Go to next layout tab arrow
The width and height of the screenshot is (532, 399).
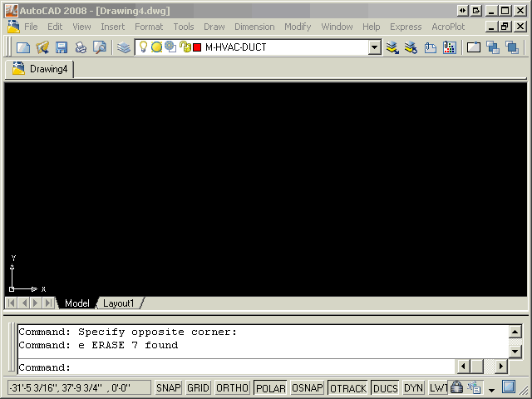[36, 303]
